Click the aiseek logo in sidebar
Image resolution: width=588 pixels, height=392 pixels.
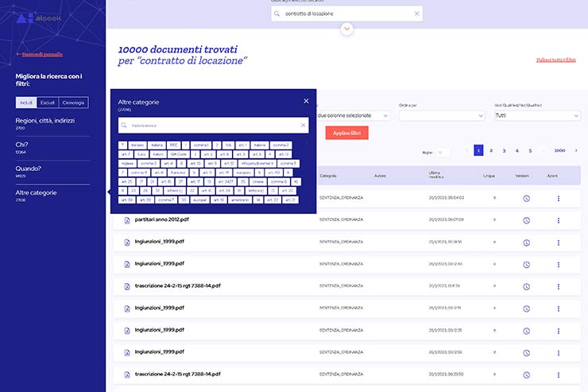click(37, 17)
